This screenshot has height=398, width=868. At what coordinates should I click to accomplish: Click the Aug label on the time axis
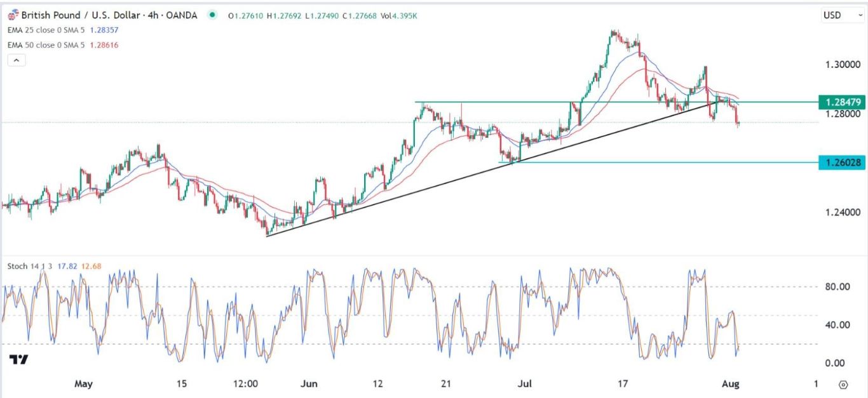[730, 384]
